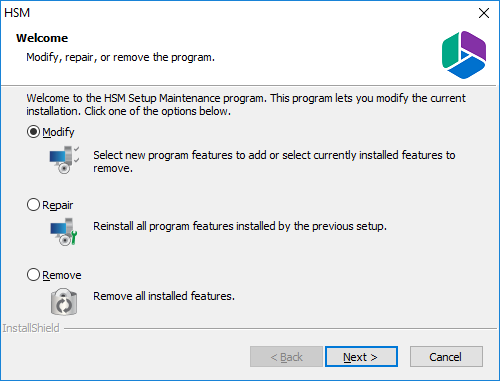
Task: Click the disabled < Back button
Action: (286, 357)
